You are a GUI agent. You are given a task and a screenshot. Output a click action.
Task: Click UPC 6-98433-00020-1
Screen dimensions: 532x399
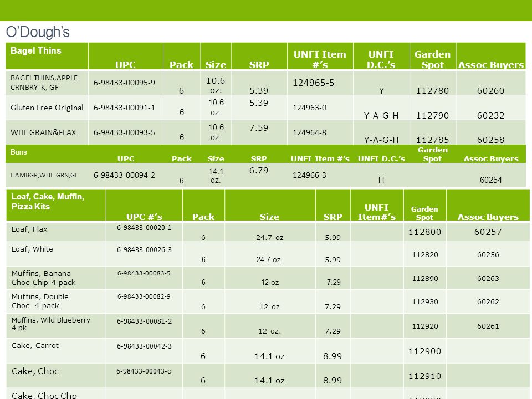tap(144, 228)
